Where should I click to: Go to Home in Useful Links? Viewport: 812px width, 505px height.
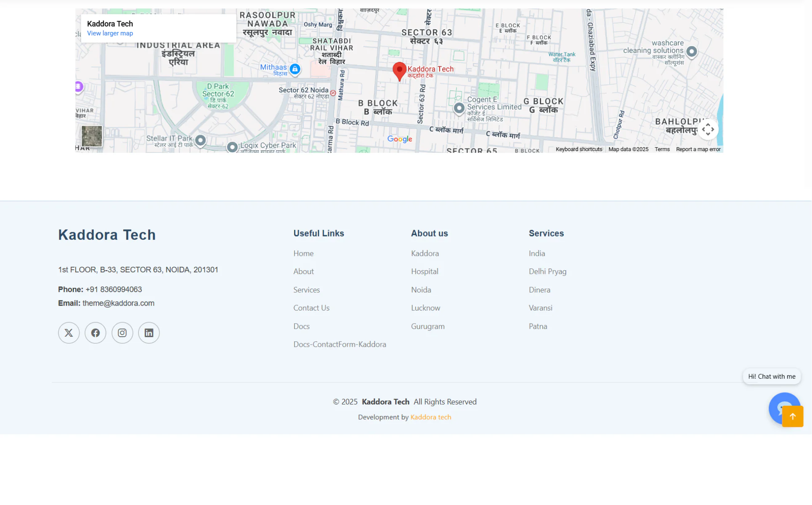coord(303,253)
